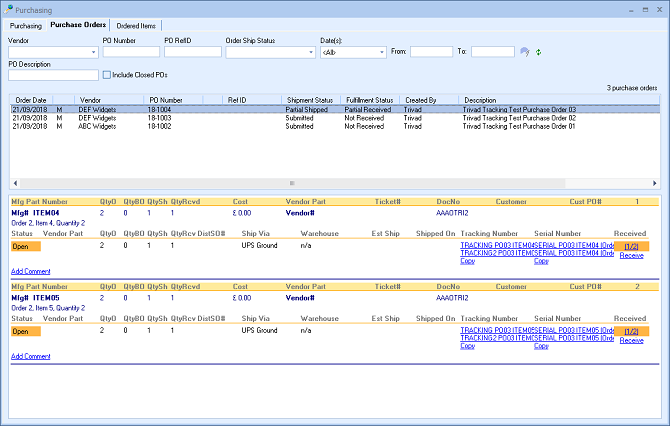Click Add Comment under ITEM04

coord(31,272)
